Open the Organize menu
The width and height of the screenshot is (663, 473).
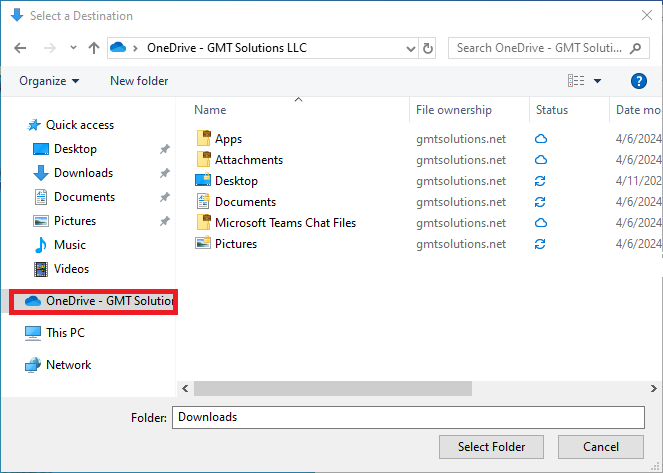[49, 81]
